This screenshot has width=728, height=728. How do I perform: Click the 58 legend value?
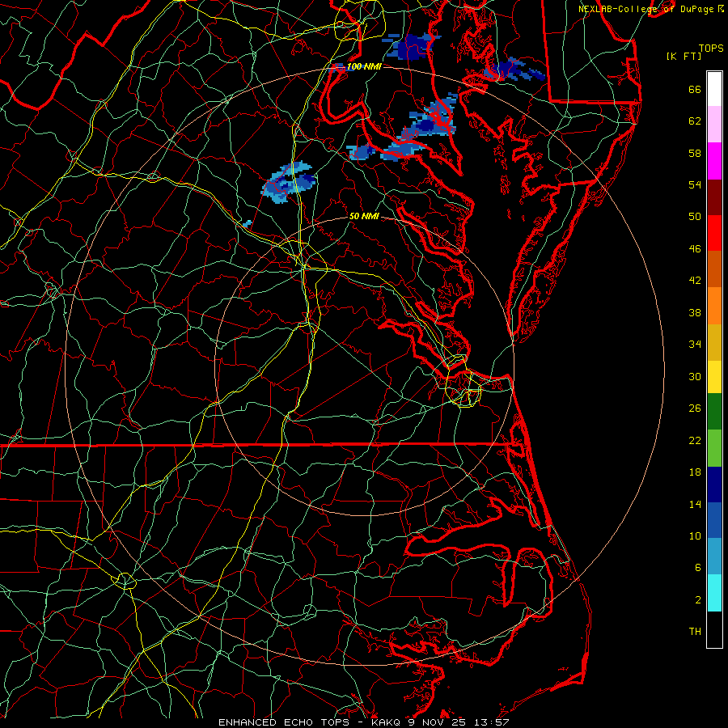pos(695,153)
